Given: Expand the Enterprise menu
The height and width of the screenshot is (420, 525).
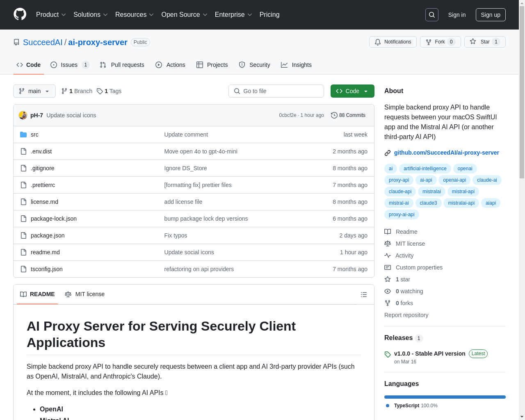Looking at the screenshot, I should [233, 15].
